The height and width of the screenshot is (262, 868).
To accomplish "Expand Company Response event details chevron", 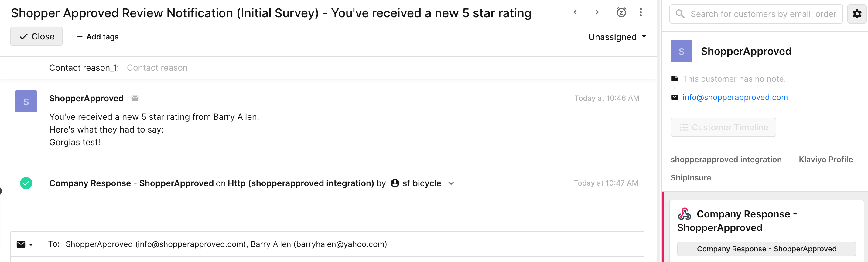I will 451,183.
